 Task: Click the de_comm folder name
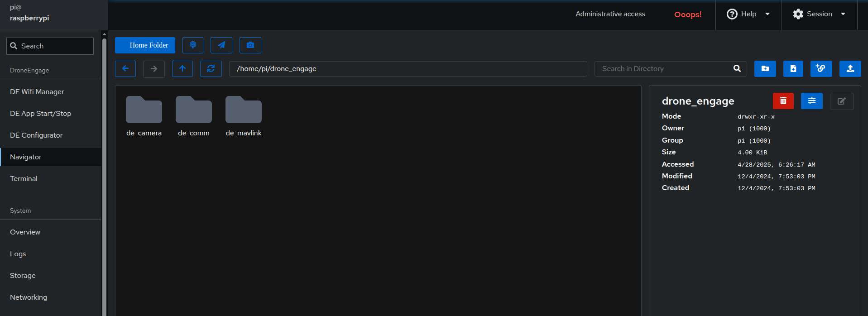[x=194, y=133]
